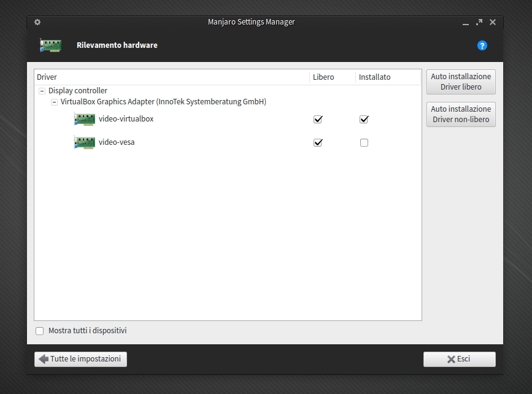The width and height of the screenshot is (532, 394).
Task: Check Installato checkbox for video-vesa
Action: (x=364, y=142)
